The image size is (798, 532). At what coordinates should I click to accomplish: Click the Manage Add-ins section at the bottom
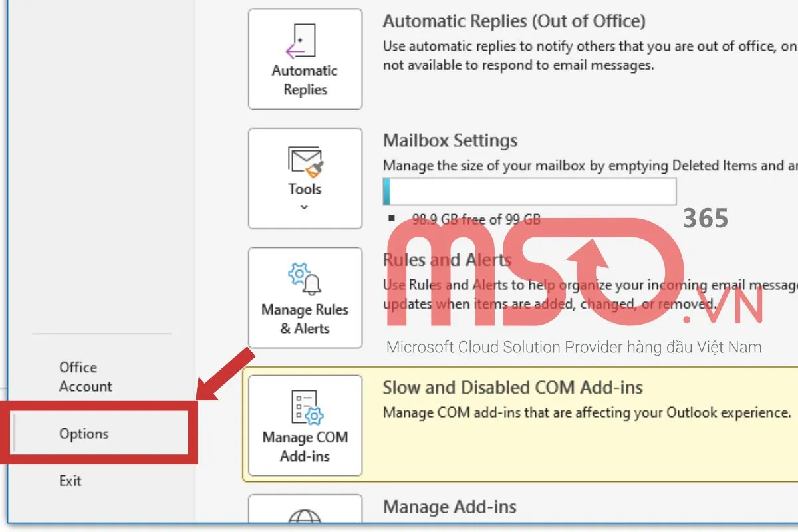(449, 507)
